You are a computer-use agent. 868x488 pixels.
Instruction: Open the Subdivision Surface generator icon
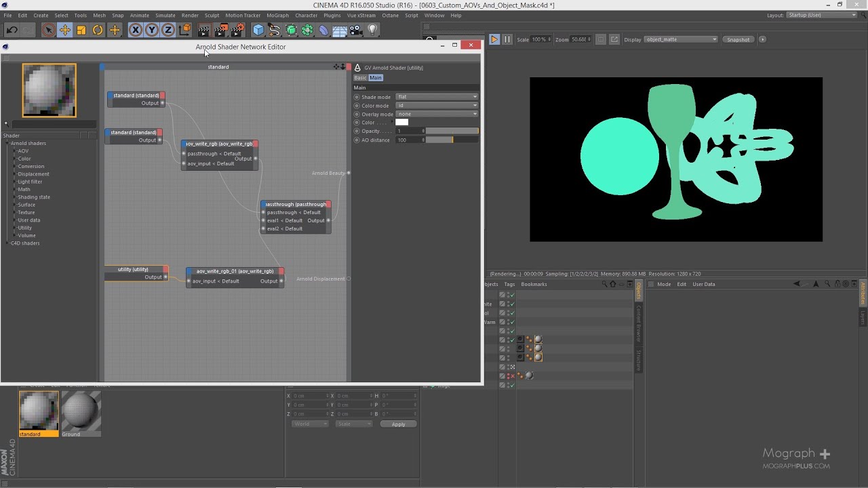(291, 30)
